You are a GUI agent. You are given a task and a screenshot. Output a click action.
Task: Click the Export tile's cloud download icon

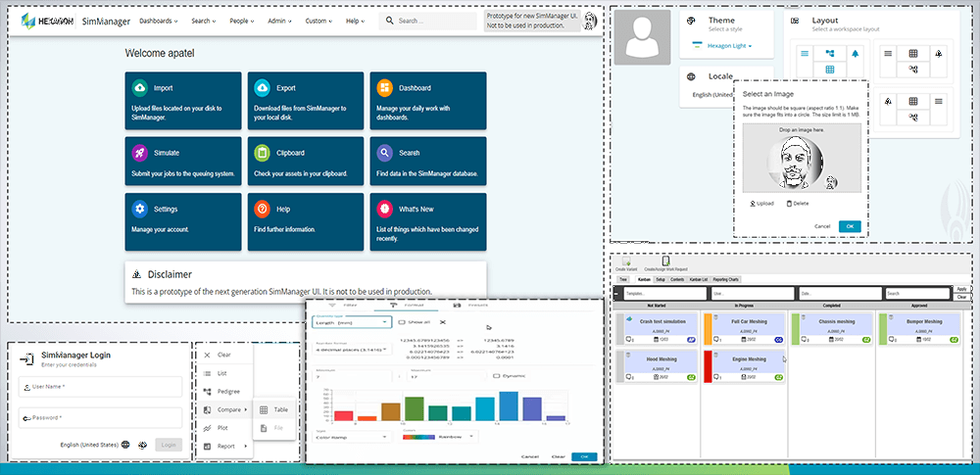(262, 88)
